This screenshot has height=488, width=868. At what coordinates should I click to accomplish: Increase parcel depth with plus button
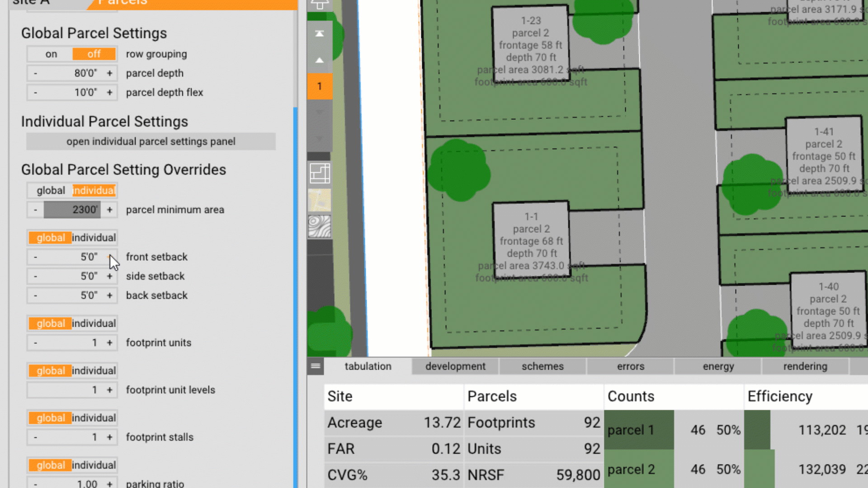click(109, 73)
